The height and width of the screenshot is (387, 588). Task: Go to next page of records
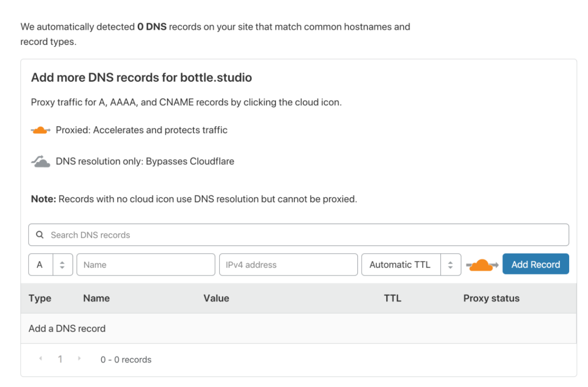(79, 359)
